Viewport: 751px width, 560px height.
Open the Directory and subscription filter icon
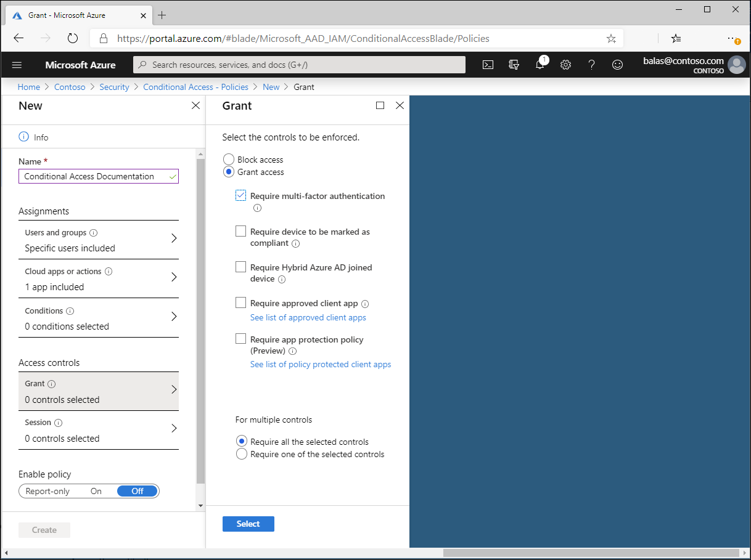[x=514, y=65]
